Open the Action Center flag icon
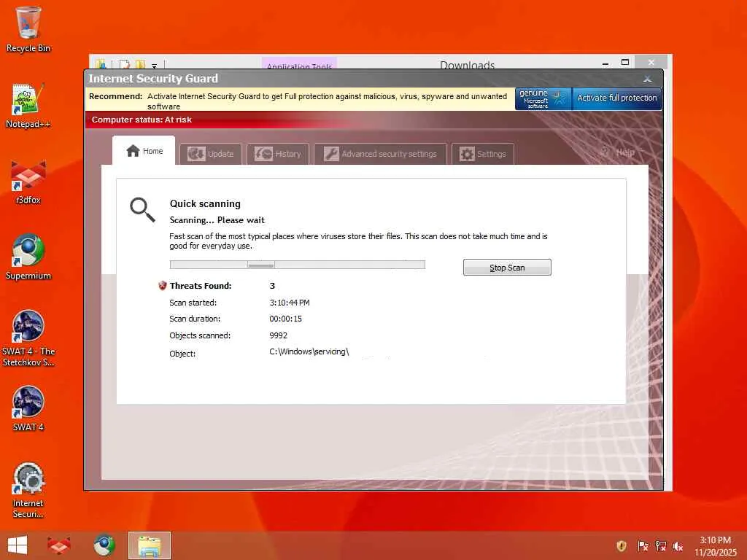 coord(643,545)
